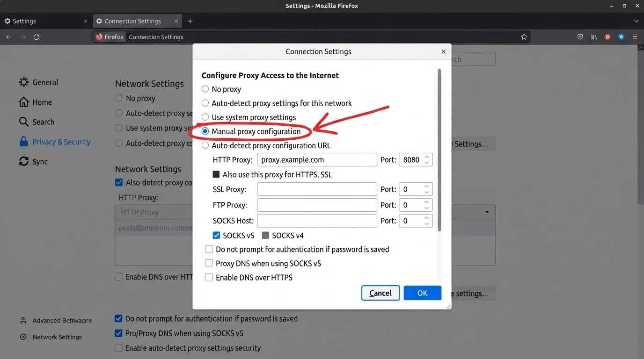This screenshot has height=359, width=644.
Task: Increase the SSL Proxy port value
Action: (x=427, y=187)
